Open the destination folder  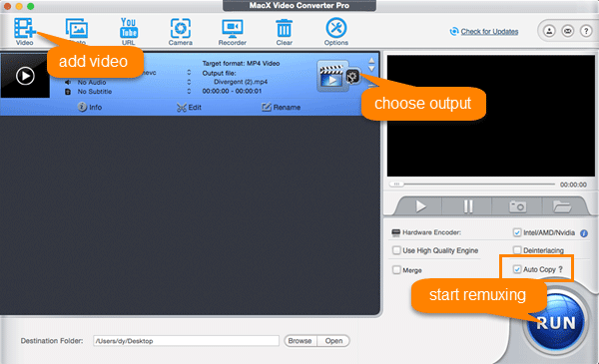coord(333,341)
